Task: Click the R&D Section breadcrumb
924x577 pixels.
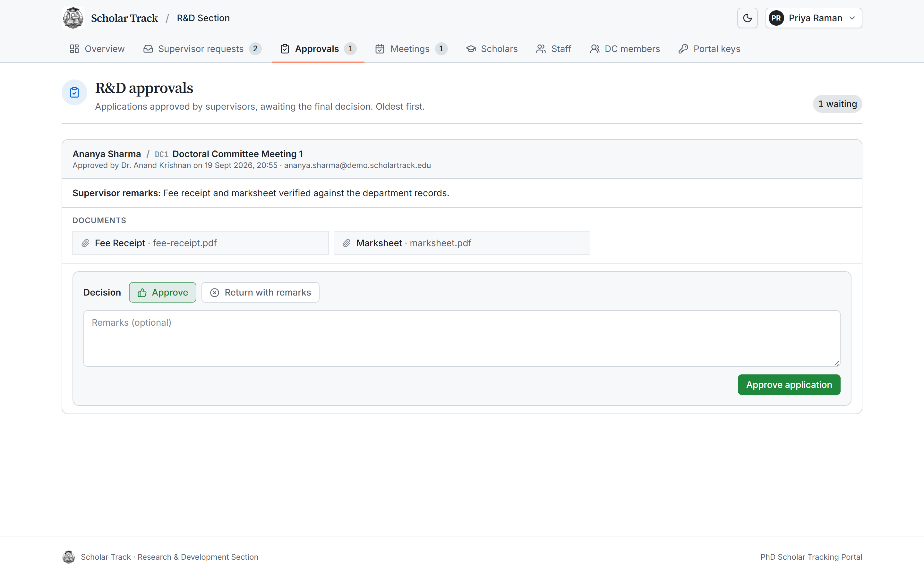Action: (x=203, y=18)
